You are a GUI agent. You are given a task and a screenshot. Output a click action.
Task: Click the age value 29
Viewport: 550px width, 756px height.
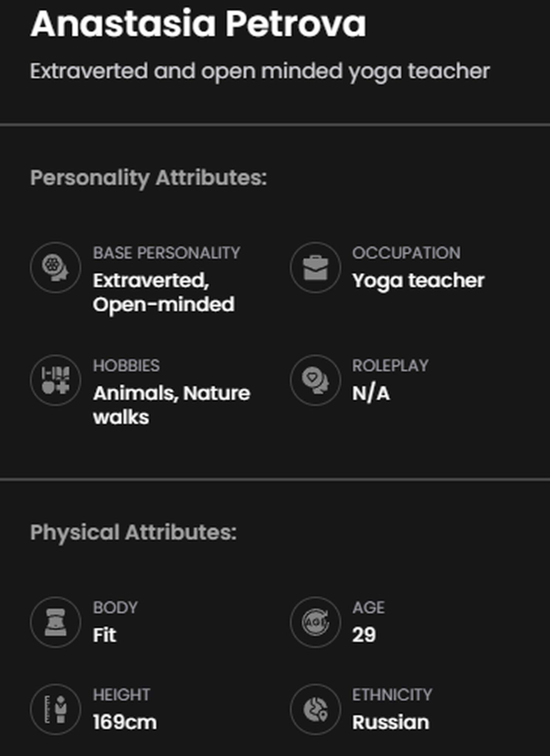click(364, 635)
